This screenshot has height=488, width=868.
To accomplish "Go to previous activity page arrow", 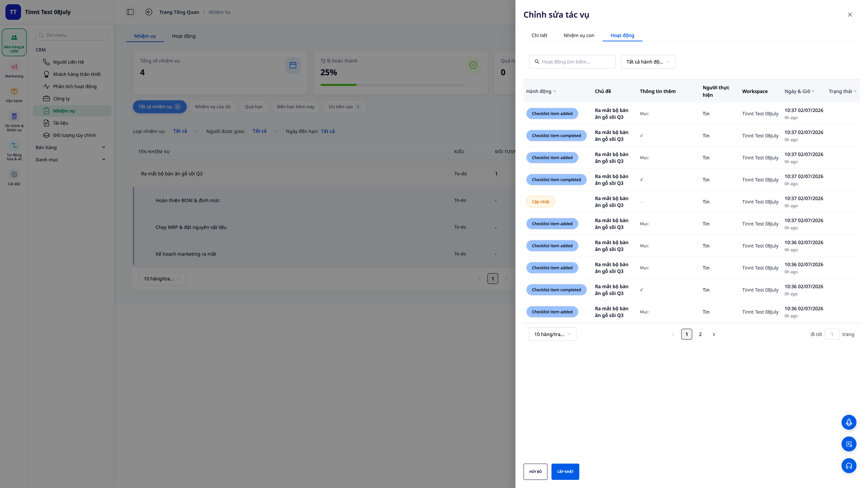I will point(673,334).
